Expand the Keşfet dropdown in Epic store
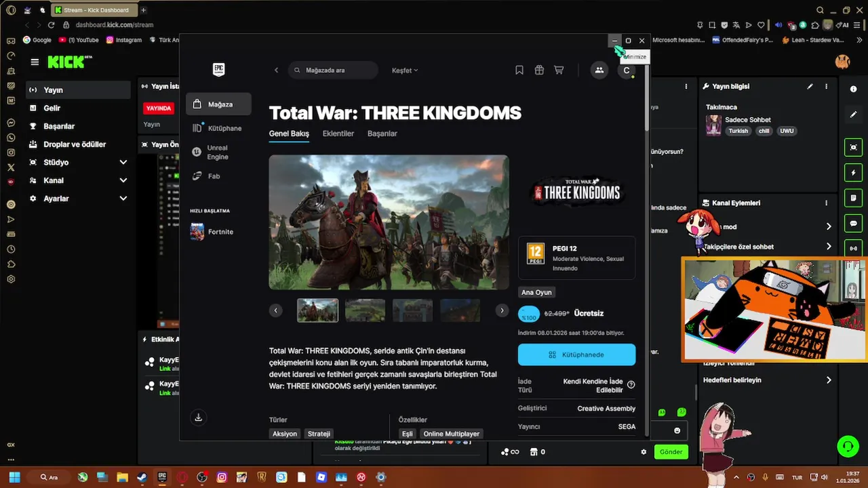 405,70
